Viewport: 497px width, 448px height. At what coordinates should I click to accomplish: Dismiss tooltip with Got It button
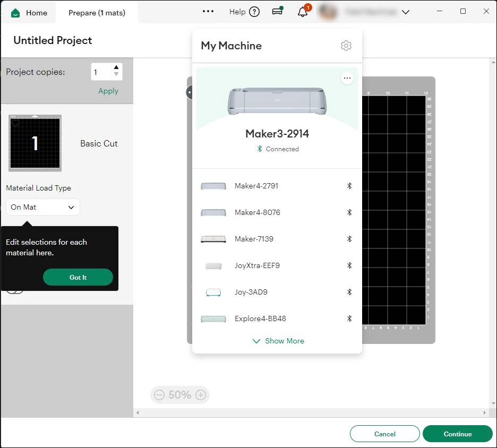pos(78,277)
